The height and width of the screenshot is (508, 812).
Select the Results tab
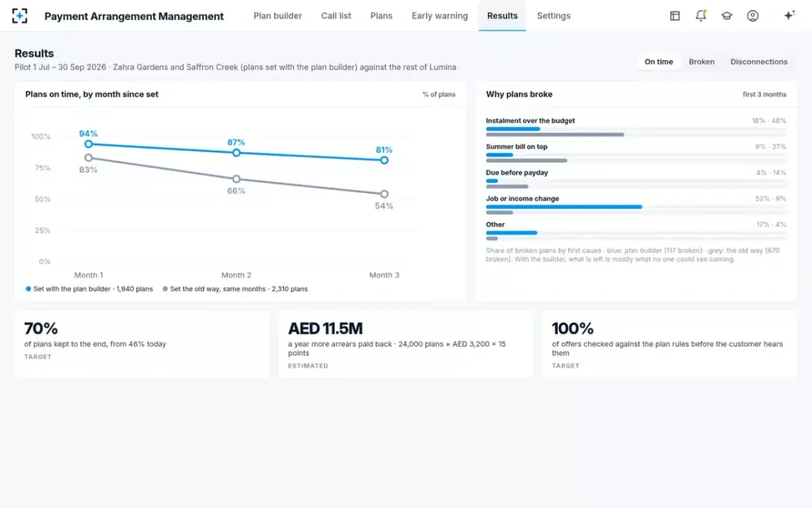(502, 16)
